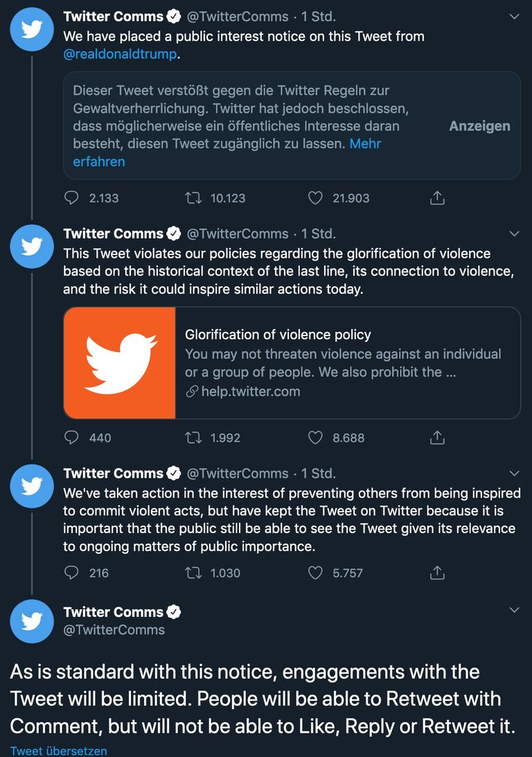Share the glorification of violence tweet
532x757 pixels.
[437, 438]
